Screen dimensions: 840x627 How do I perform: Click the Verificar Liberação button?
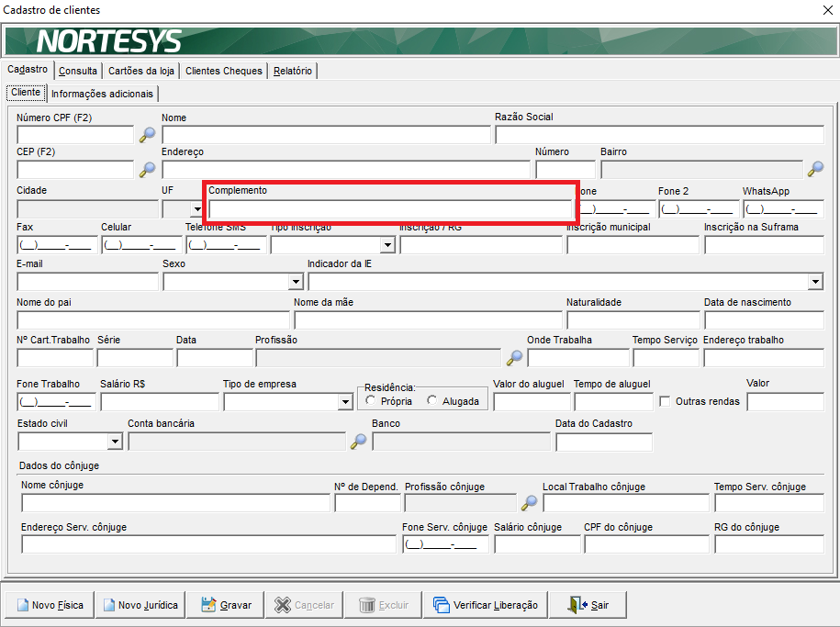[x=486, y=605]
